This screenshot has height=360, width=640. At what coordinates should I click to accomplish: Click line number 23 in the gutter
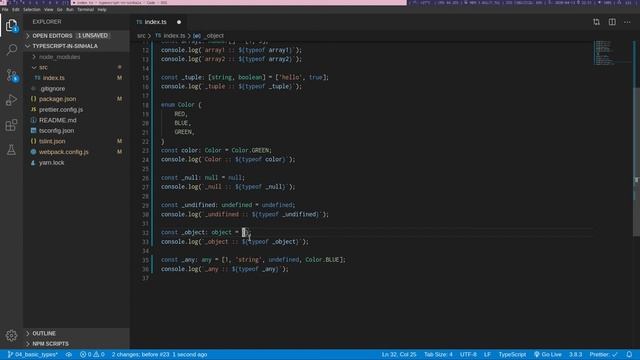[x=146, y=151]
